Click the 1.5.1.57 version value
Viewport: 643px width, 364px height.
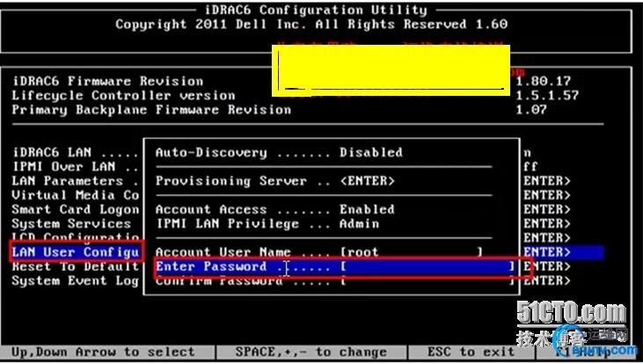[x=547, y=96]
